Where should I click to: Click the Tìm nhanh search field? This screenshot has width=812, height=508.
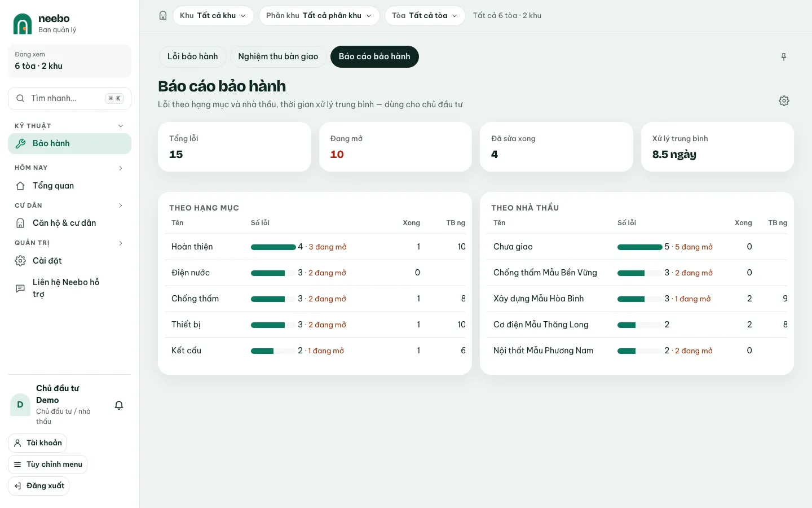coord(69,98)
